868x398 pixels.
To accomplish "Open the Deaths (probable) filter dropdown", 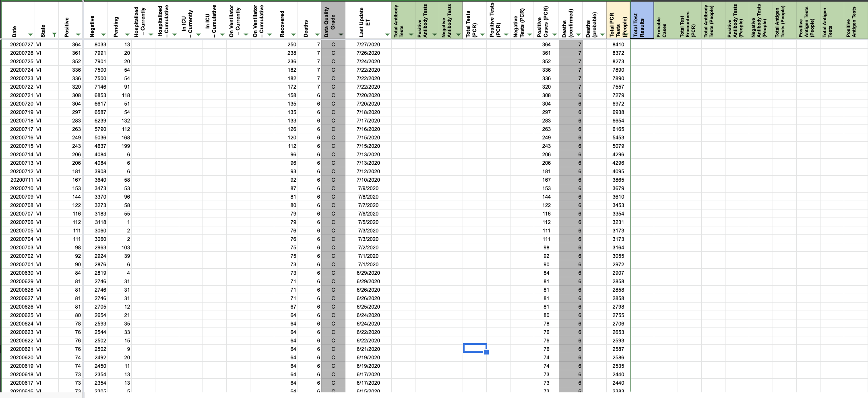I will pos(602,35).
